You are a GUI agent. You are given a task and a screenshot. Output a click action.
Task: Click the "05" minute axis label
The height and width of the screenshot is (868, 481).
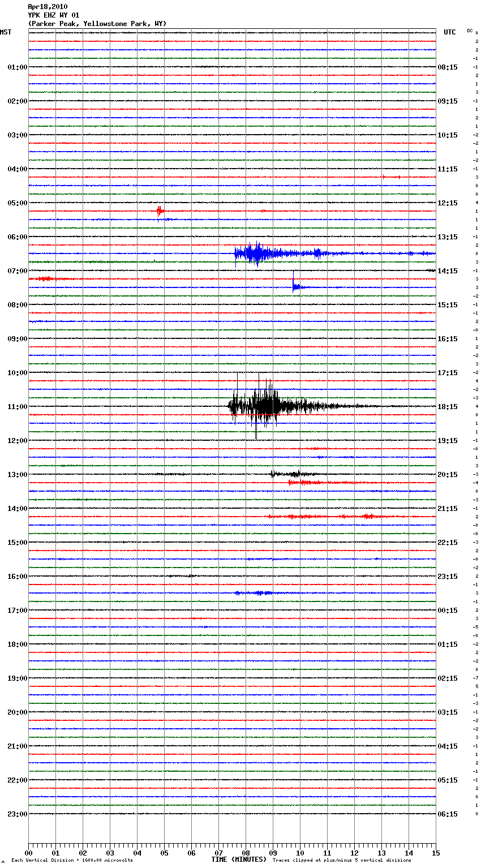164,853
